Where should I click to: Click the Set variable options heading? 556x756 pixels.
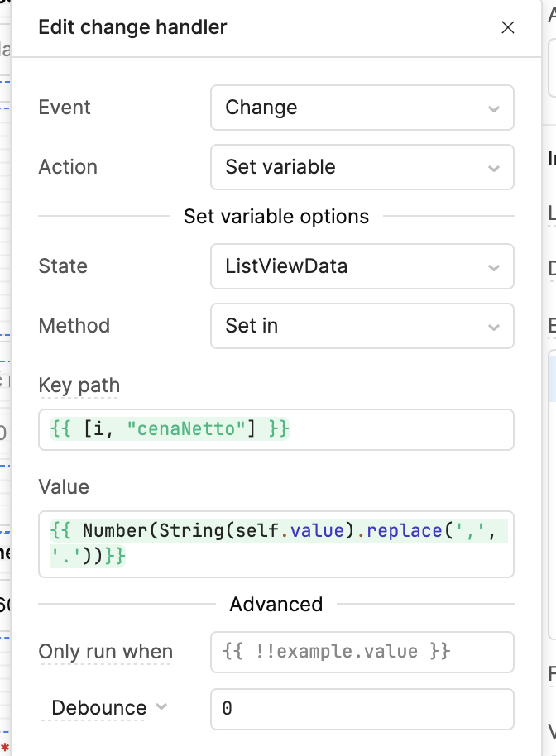276,217
